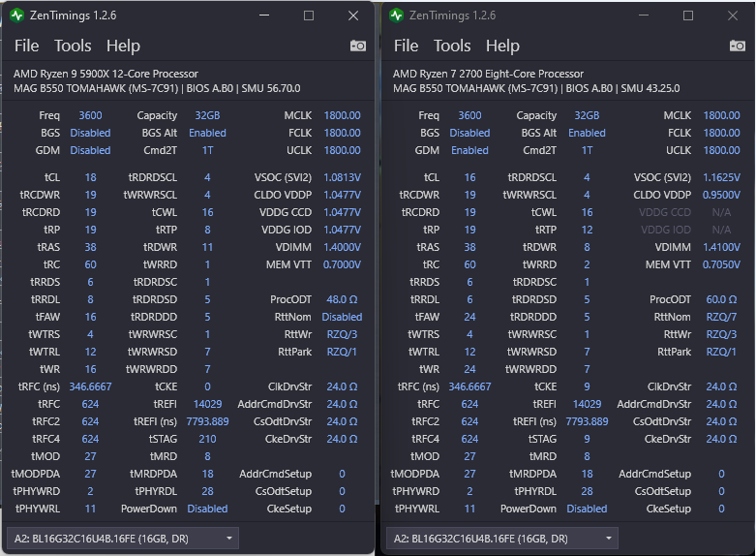Click GDM Enabled value in right window
The width and height of the screenshot is (756, 556).
(x=469, y=150)
